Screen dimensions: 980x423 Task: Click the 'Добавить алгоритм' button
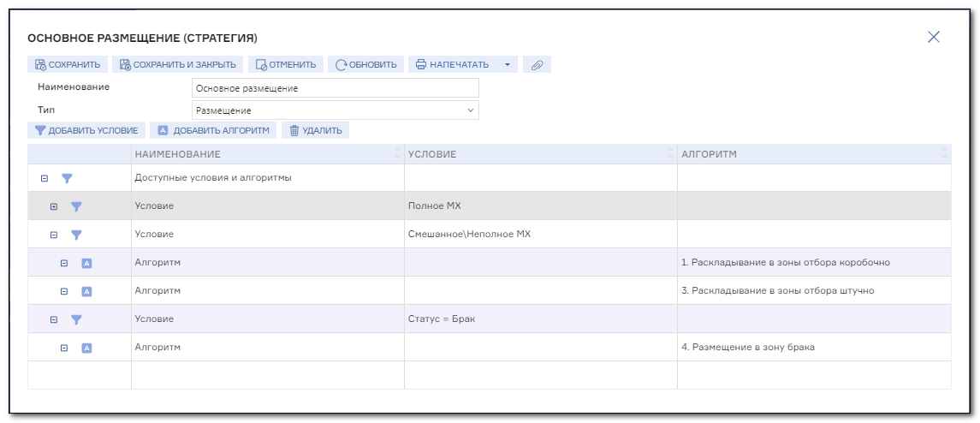tap(212, 130)
